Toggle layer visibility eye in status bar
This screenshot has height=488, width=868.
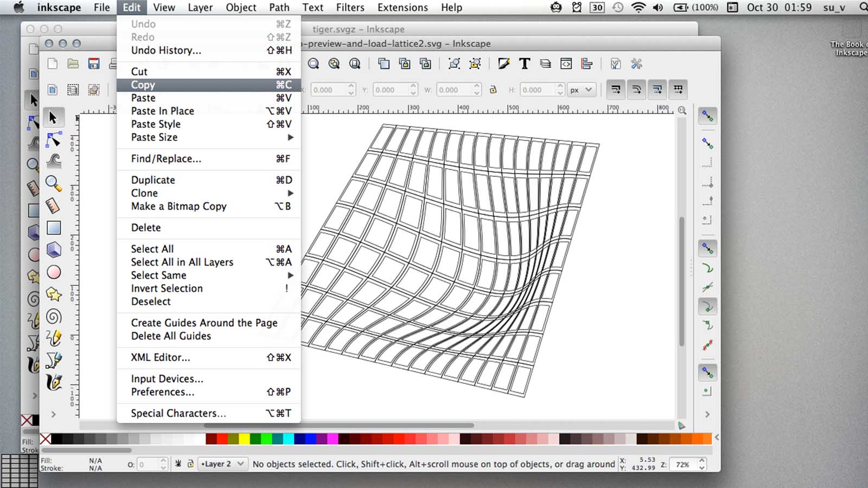[178, 464]
